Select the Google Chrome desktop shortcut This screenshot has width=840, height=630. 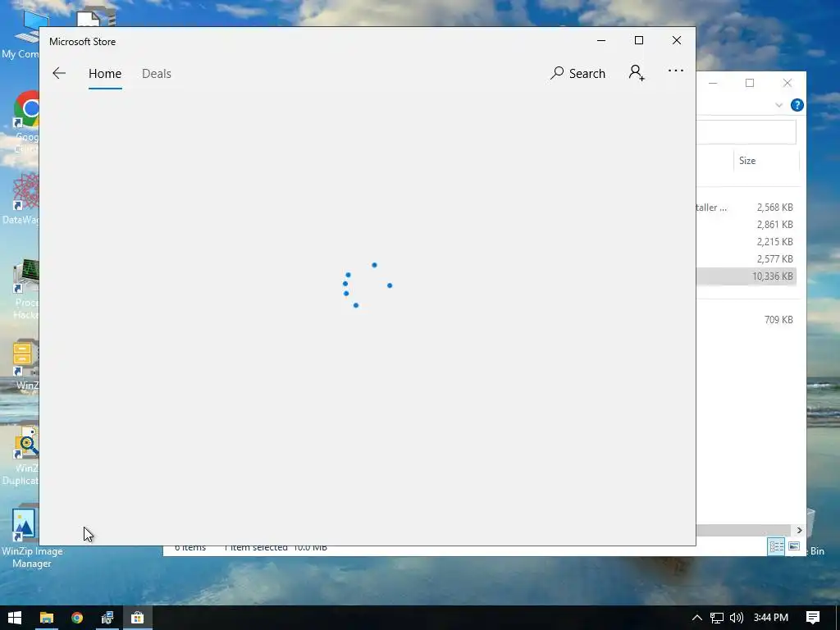click(x=24, y=121)
